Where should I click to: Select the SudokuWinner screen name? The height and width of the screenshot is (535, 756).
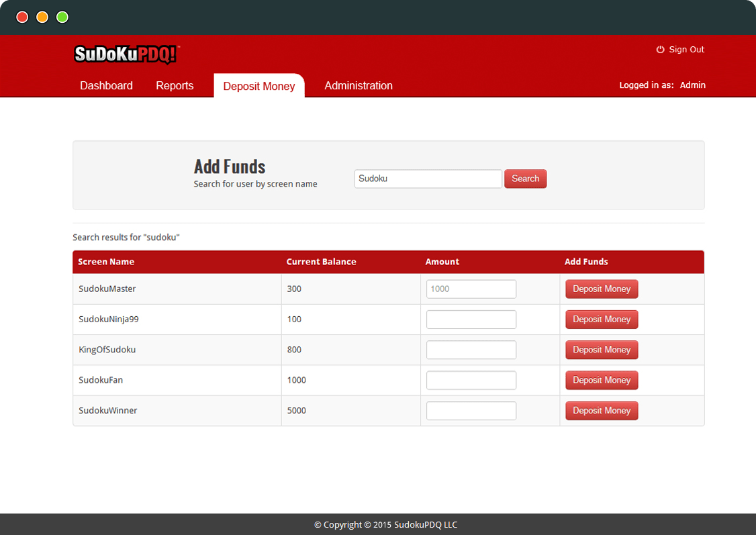107,410
